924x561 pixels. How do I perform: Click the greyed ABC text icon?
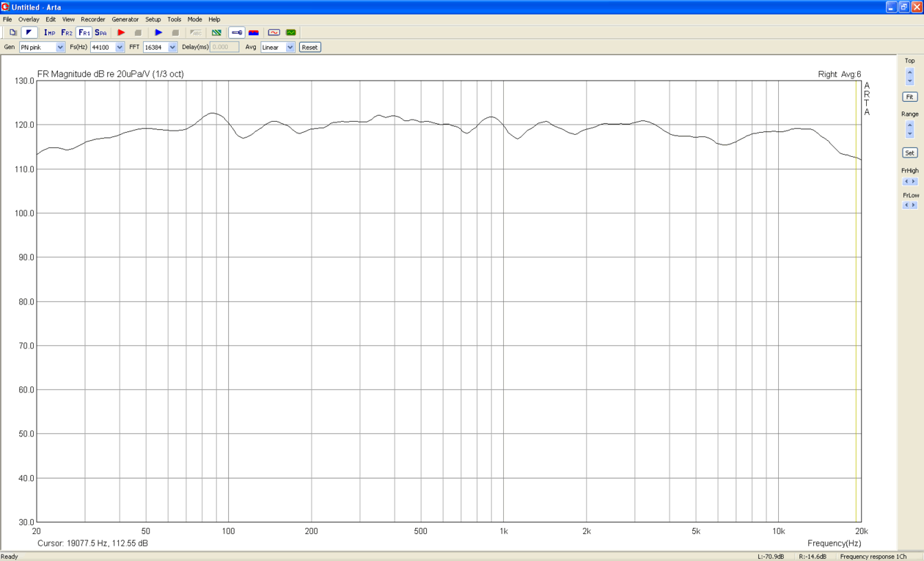click(x=196, y=32)
